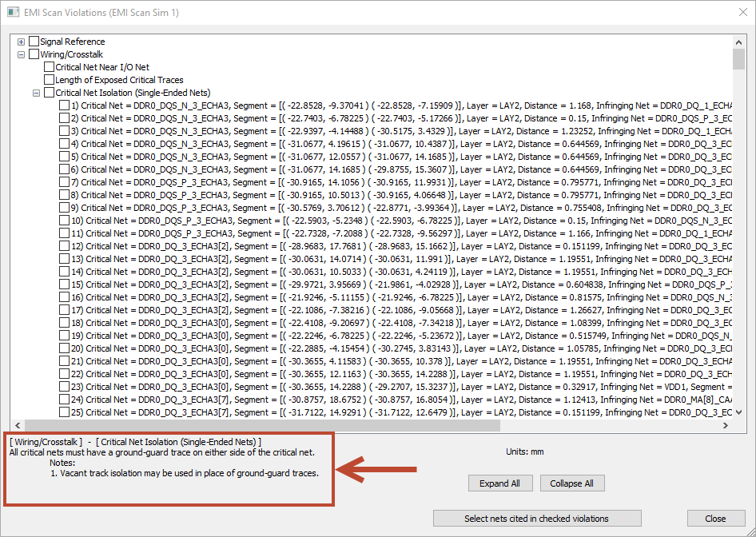Tick Length of Exposed Critical Traces checkbox

(50, 80)
